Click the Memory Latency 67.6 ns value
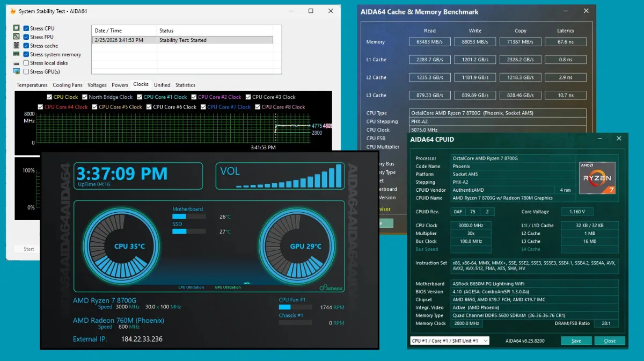644x361 pixels. [565, 42]
